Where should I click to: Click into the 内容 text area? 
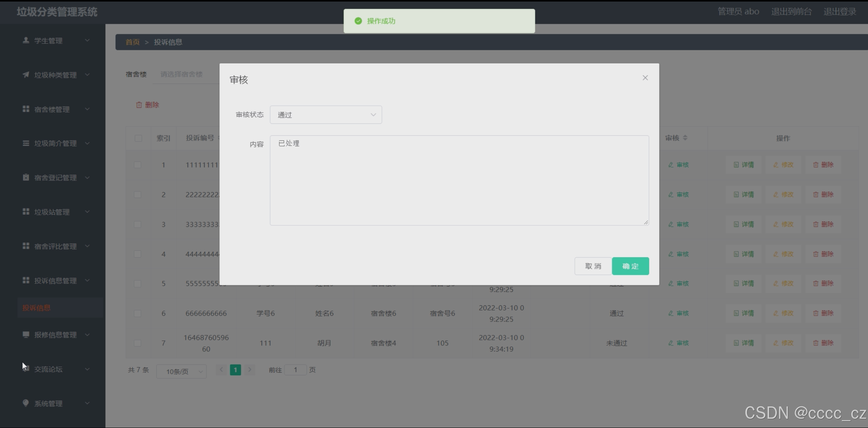click(459, 180)
